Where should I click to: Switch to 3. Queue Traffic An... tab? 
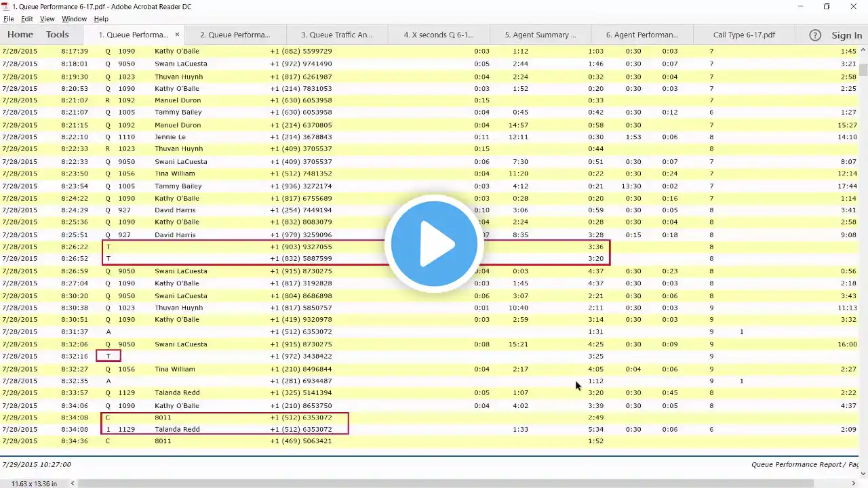337,35
